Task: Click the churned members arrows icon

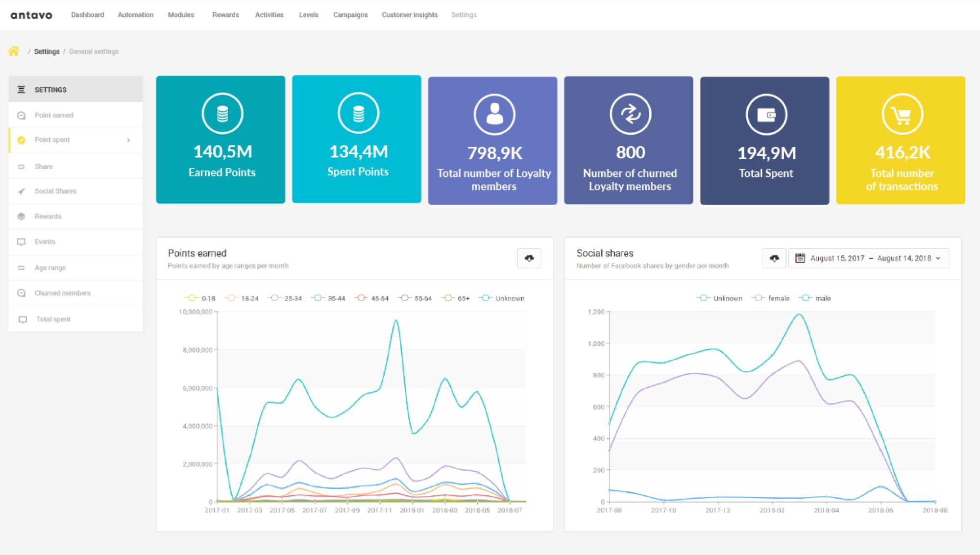Action: (x=630, y=114)
